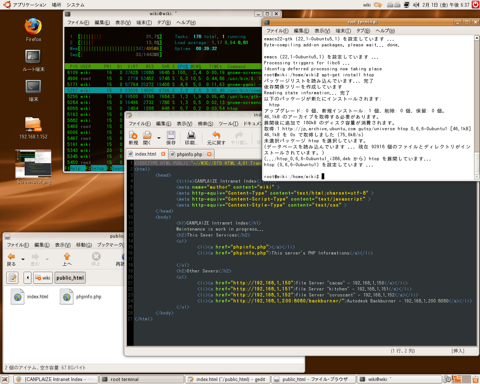
Task: Expand the forward history arrow in file browser
Action: (47, 259)
